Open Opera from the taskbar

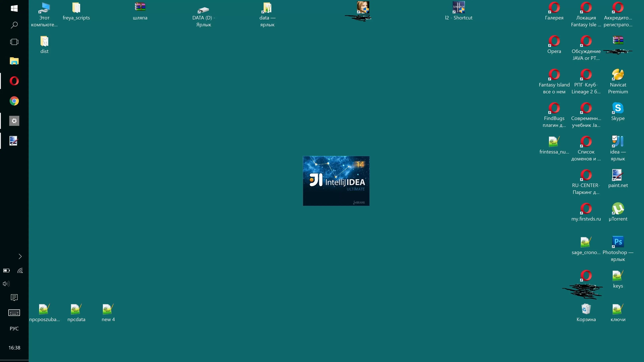14,81
